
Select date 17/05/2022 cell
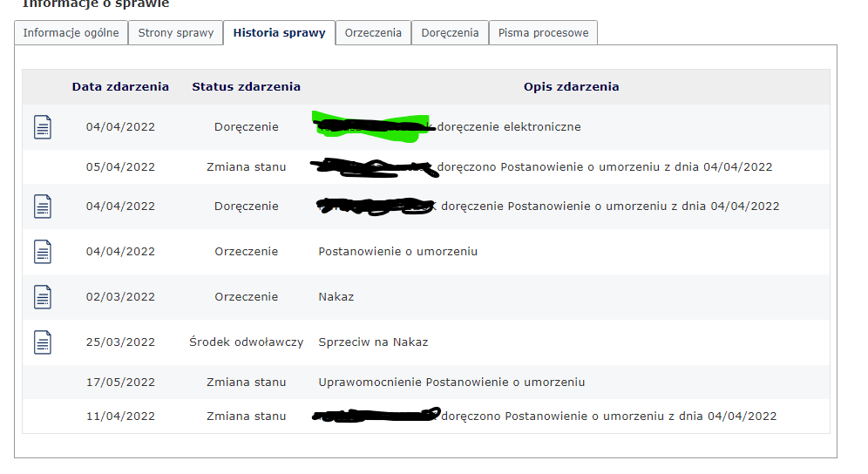tap(120, 383)
